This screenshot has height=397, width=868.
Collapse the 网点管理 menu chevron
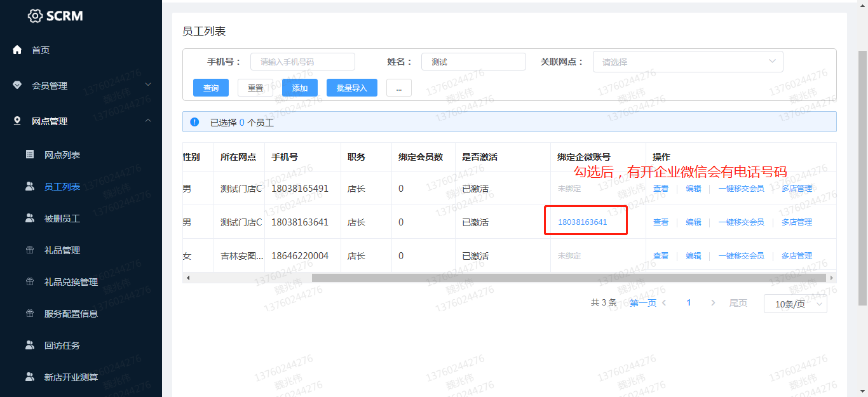click(x=148, y=120)
